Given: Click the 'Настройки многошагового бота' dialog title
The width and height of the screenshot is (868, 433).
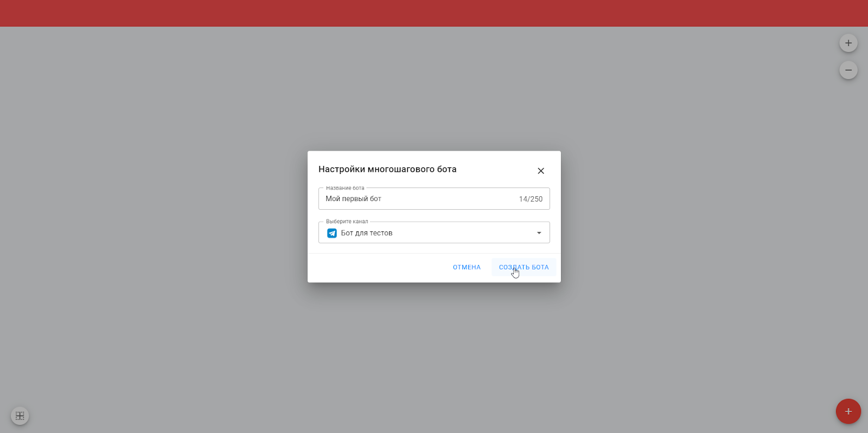Looking at the screenshot, I should pos(387,169).
